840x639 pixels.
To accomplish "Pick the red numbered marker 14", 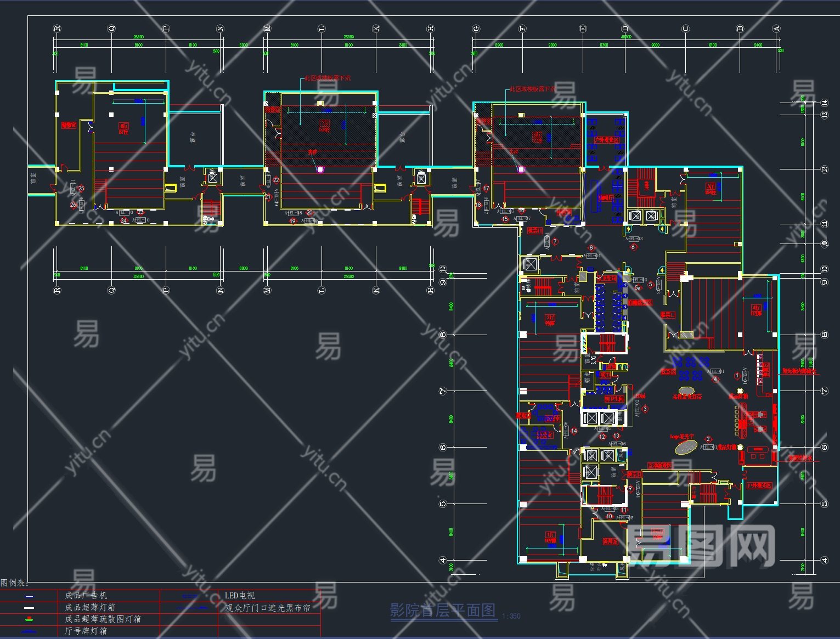I will coord(574,431).
